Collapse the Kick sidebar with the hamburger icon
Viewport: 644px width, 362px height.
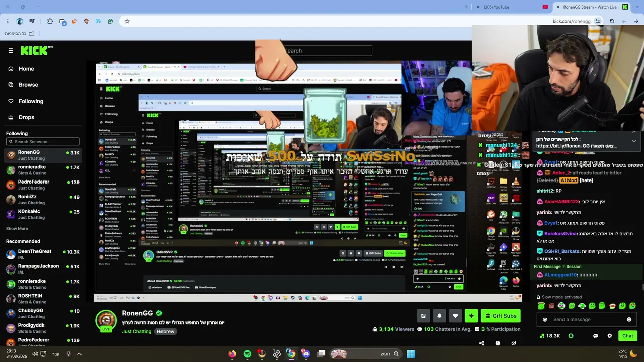click(x=11, y=51)
